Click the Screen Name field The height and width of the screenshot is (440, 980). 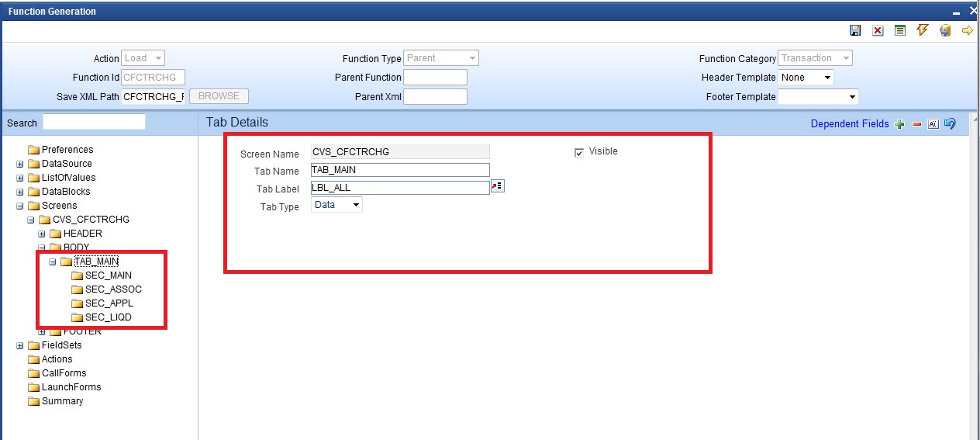[x=400, y=152]
